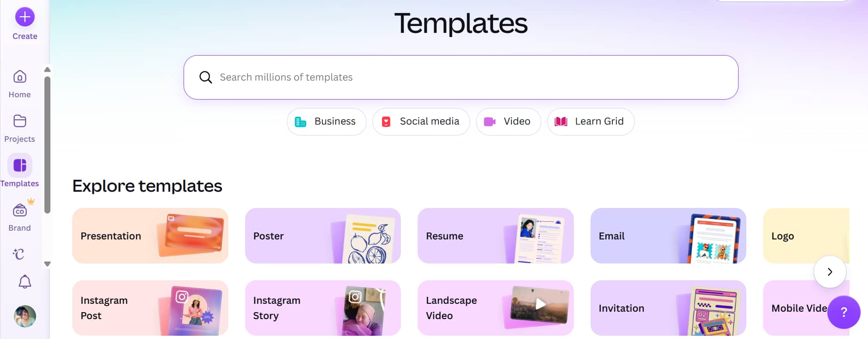Click the sidebar scrollbar up arrow
The image size is (868, 339).
(x=47, y=69)
